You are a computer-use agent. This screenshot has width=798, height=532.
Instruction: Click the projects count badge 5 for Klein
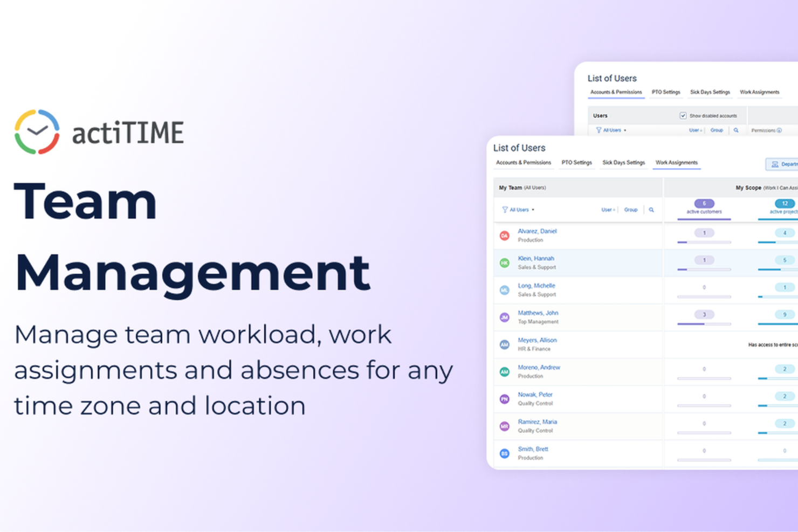pyautogui.click(x=785, y=260)
